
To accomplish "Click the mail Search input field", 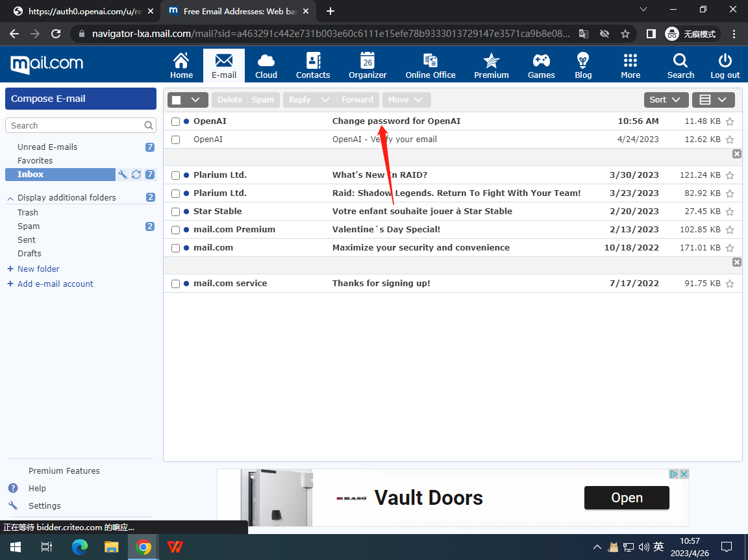I will click(75, 125).
